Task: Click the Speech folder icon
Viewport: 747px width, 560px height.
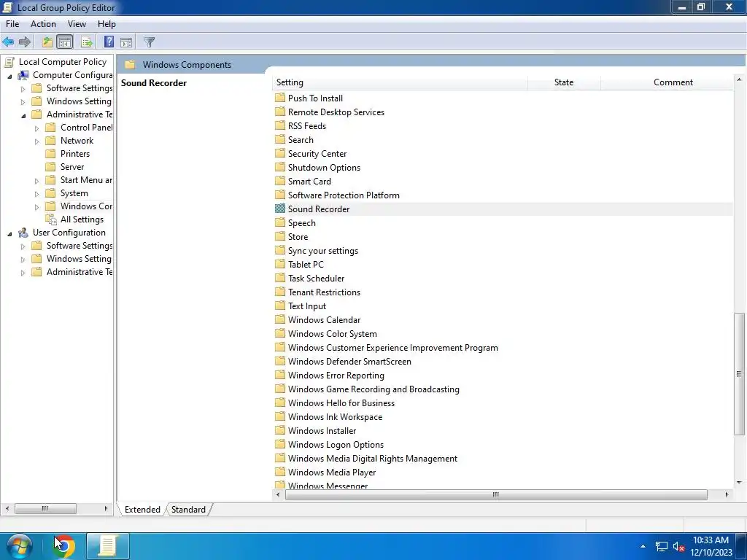Action: pos(280,222)
